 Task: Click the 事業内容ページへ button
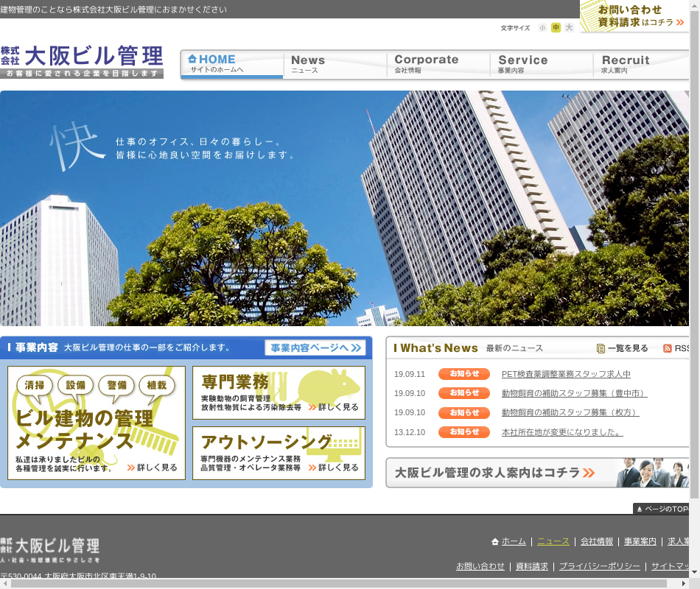[x=315, y=348]
